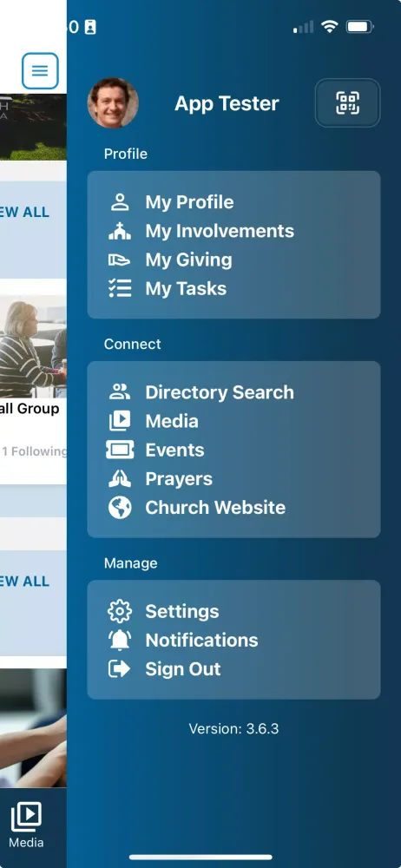Open My Involvements menu item
This screenshot has height=868, width=401.
click(220, 231)
